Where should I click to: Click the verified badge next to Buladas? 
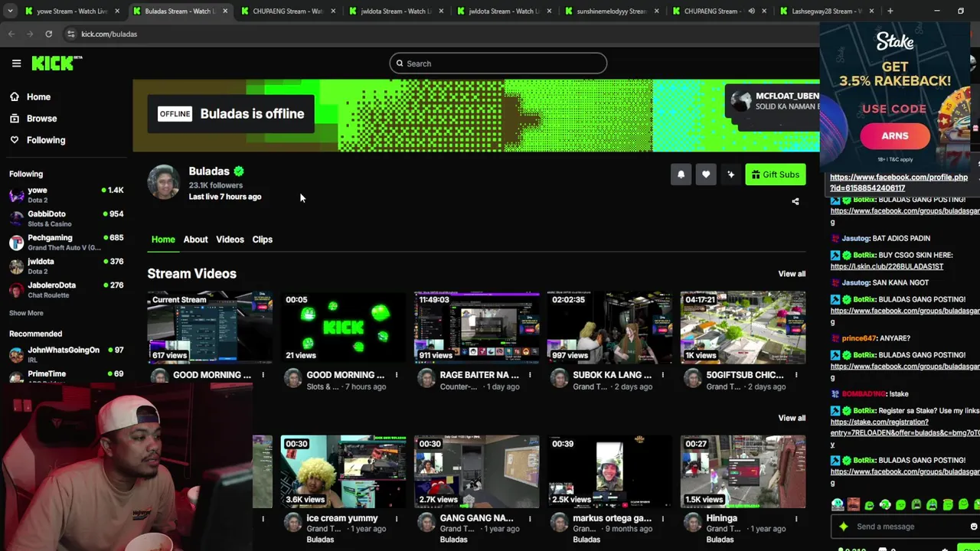click(x=239, y=171)
